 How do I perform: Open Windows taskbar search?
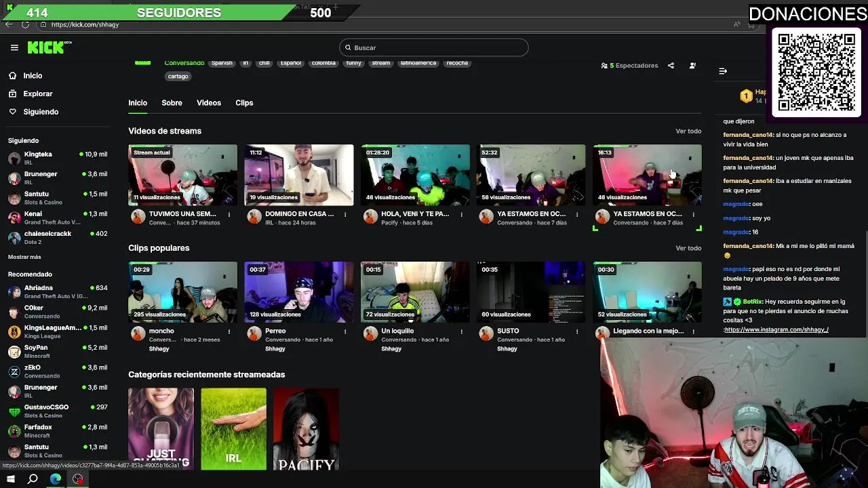pos(33,479)
